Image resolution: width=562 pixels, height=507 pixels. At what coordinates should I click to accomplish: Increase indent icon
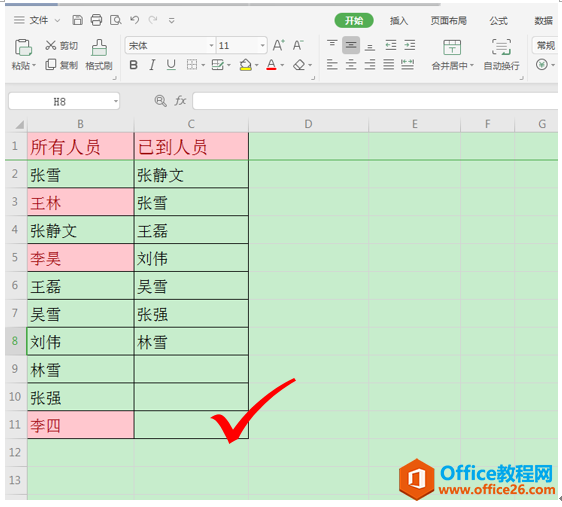click(x=409, y=45)
